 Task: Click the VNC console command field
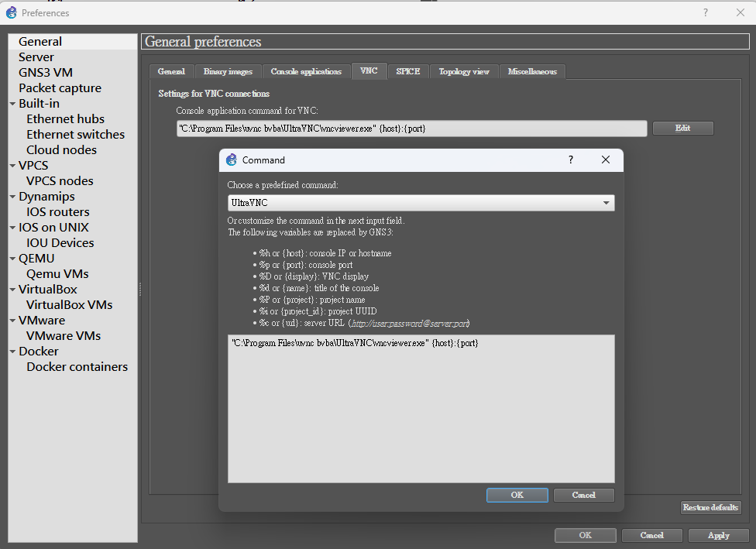(412, 129)
